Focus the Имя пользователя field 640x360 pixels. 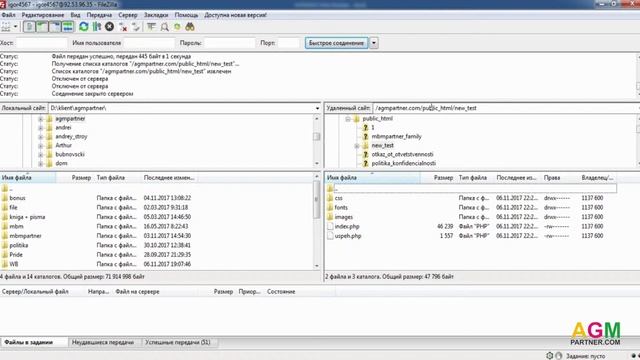click(149, 43)
